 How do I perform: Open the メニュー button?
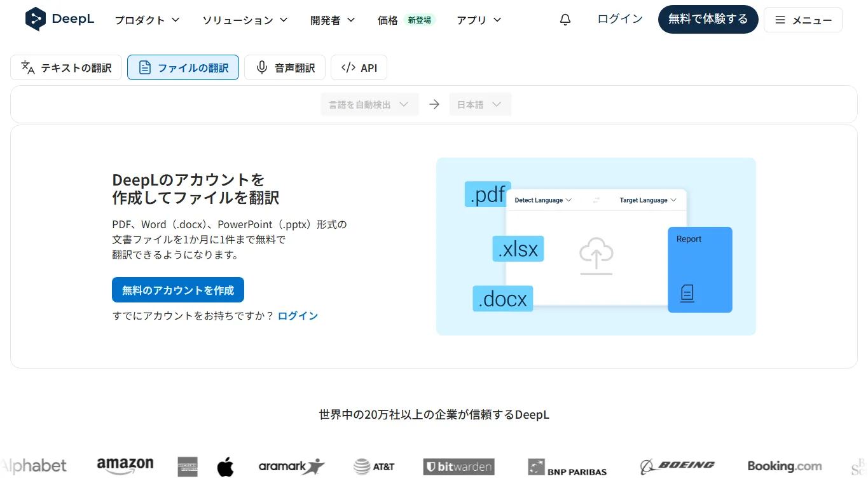pos(803,20)
